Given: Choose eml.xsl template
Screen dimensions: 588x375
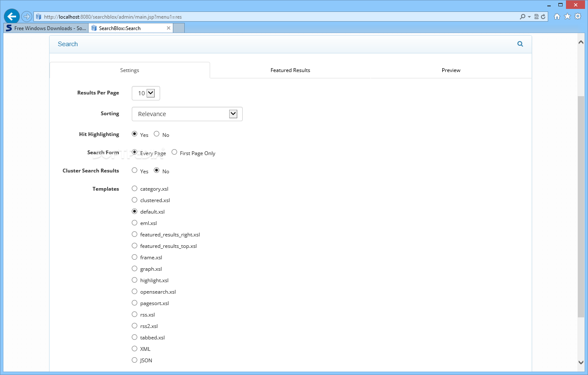Looking at the screenshot, I should (134, 223).
